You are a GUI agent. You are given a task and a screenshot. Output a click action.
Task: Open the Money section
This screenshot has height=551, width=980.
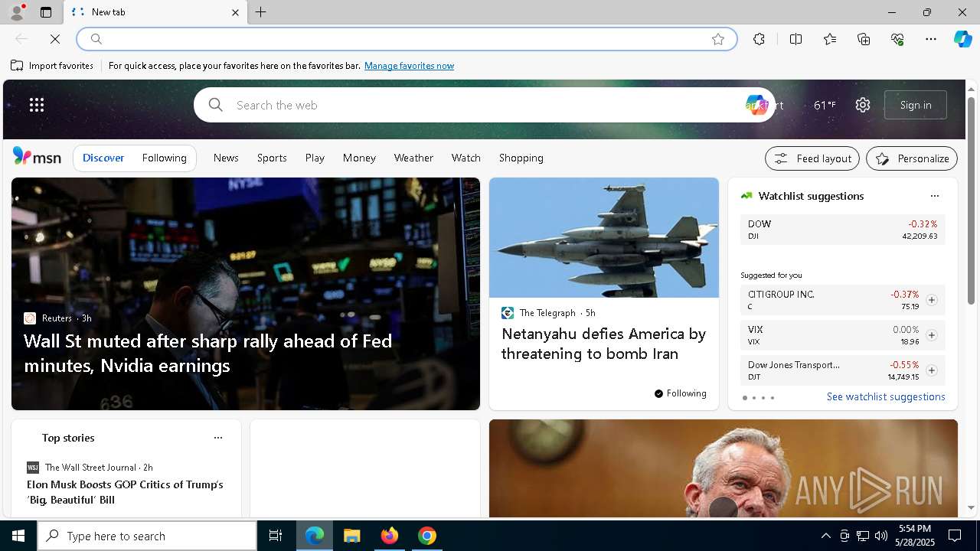click(359, 158)
